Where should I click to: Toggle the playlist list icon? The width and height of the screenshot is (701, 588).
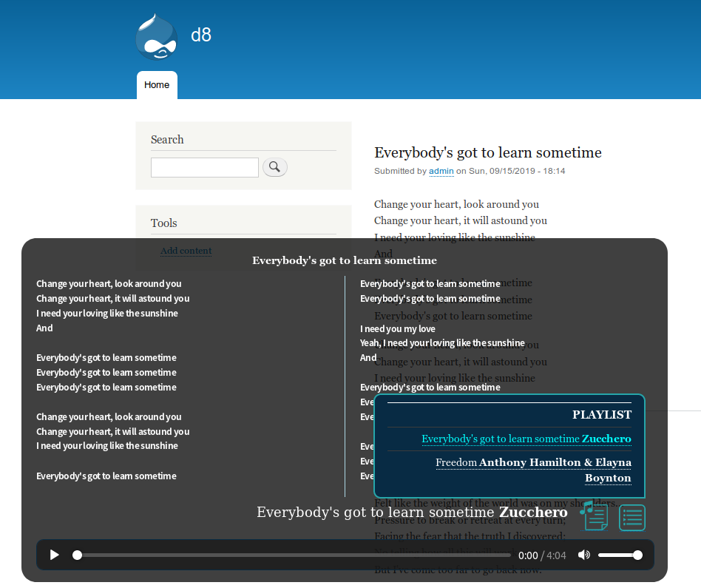632,518
